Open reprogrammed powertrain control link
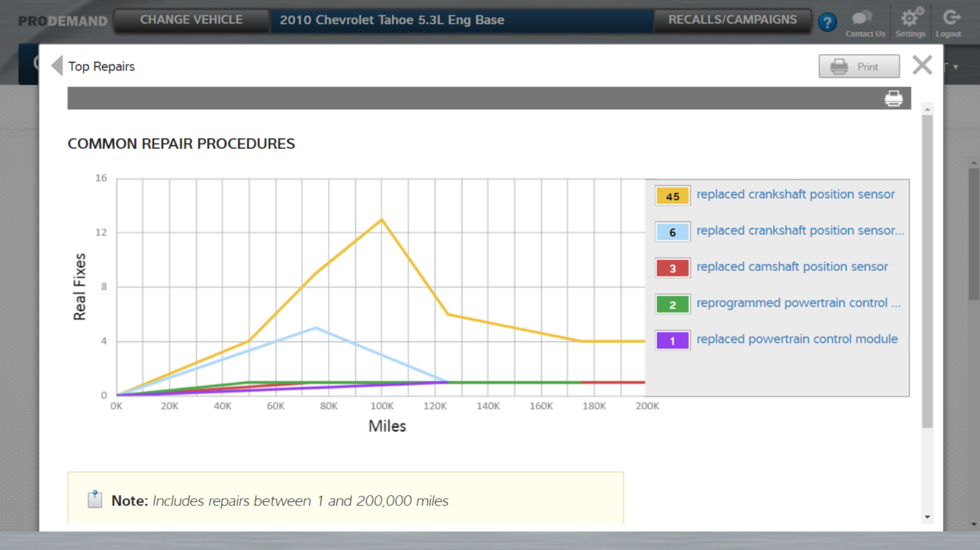Screen dimensions: 980x550 [798, 303]
